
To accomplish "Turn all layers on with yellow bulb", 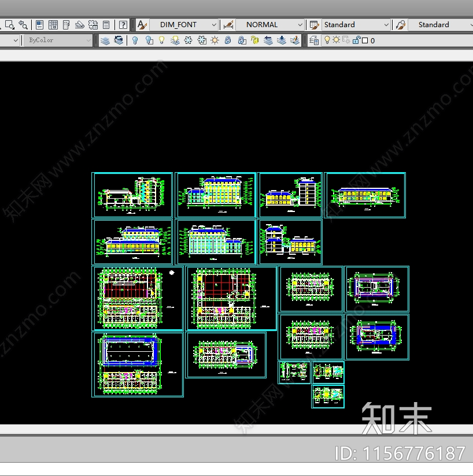I will click(x=161, y=40).
